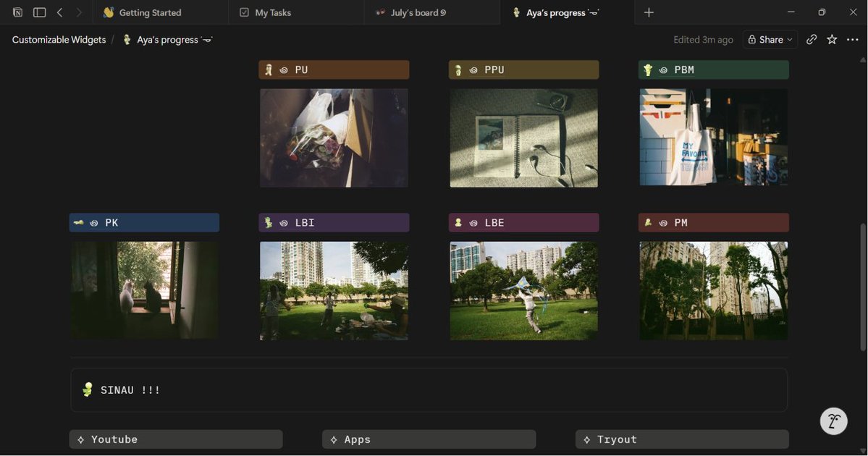Copy page link using chain icon
Viewport: 868px width, 456px height.
(812, 39)
